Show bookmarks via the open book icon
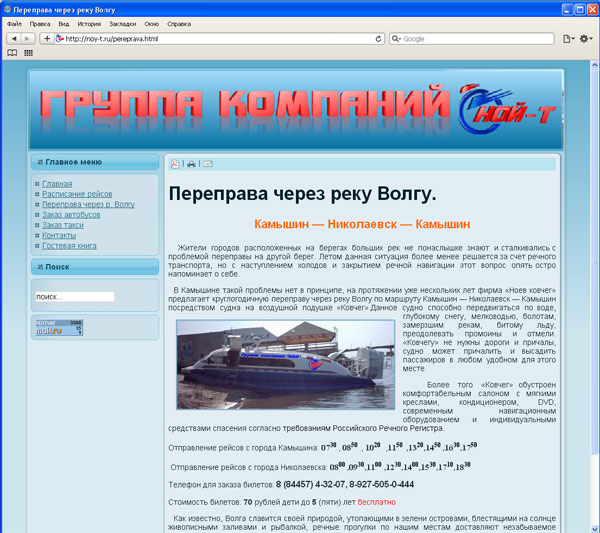Viewport: 600px width, 533px height. [x=12, y=53]
